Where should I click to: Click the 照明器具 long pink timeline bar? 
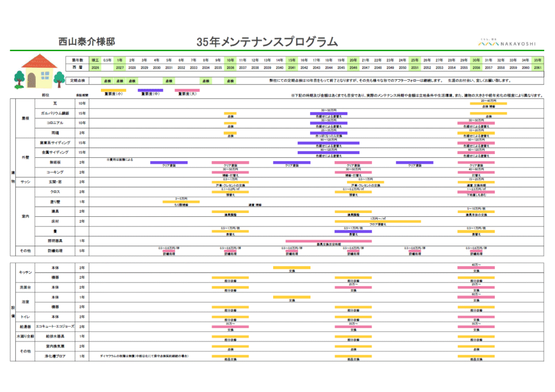click(321, 241)
